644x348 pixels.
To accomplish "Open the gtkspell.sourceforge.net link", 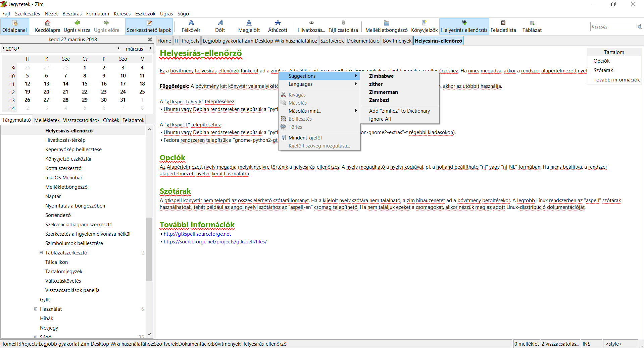I will coord(197,234).
